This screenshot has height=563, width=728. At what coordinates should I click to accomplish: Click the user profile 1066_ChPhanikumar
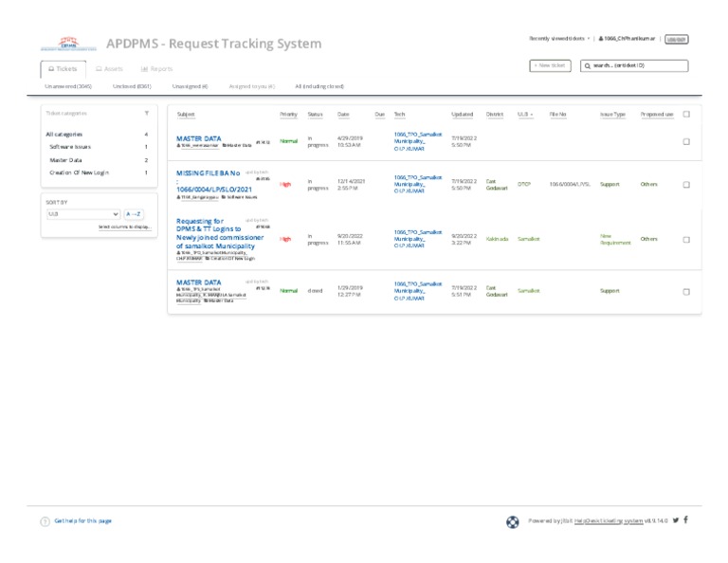pyautogui.click(x=627, y=39)
